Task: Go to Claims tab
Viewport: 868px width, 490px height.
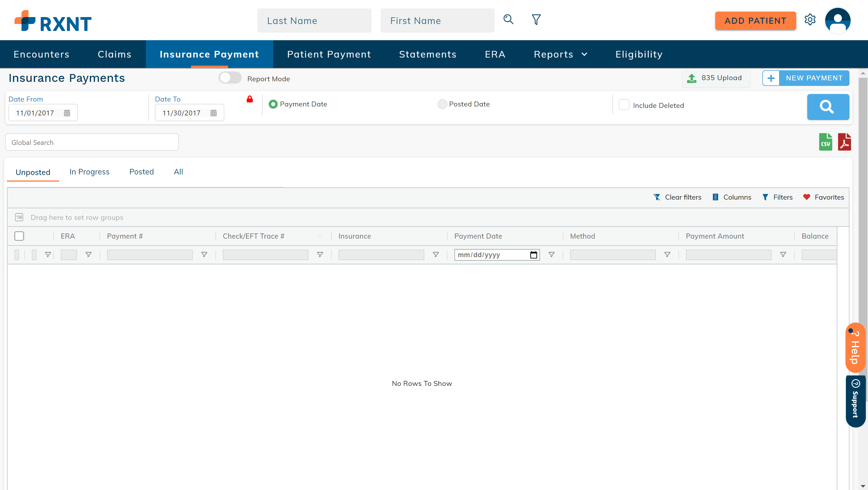Action: [115, 54]
